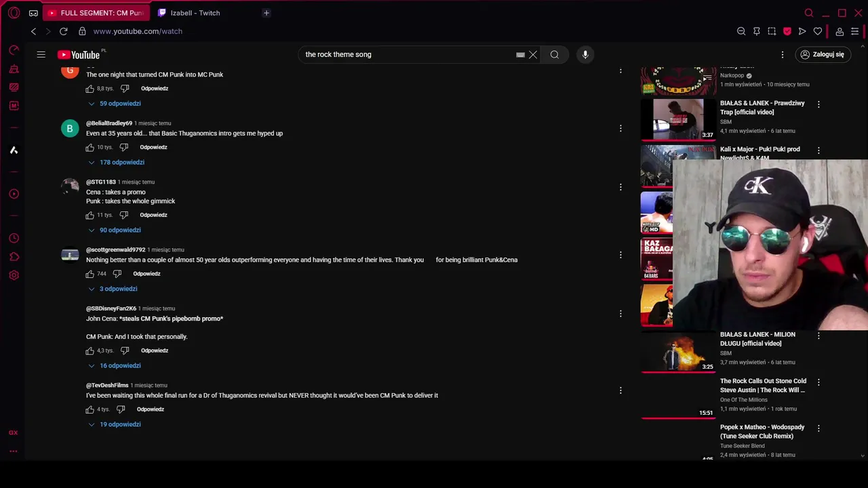The image size is (868, 488).
Task: Click YouTube search magnifier button
Action: (555, 54)
